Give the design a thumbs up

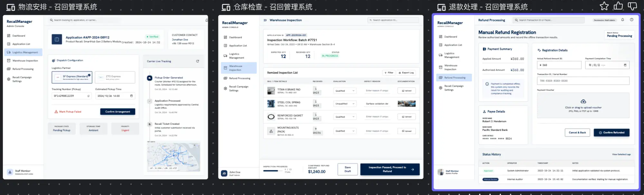[618, 6]
